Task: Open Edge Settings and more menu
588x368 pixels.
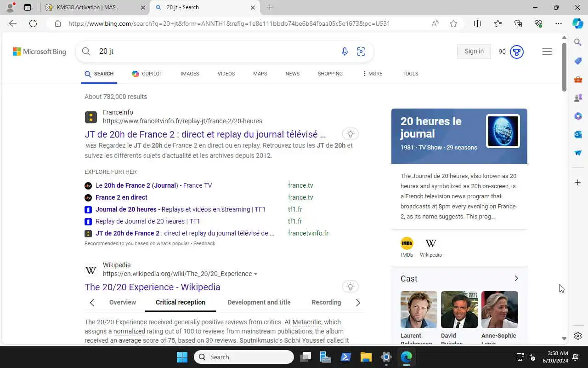Action: [x=559, y=23]
